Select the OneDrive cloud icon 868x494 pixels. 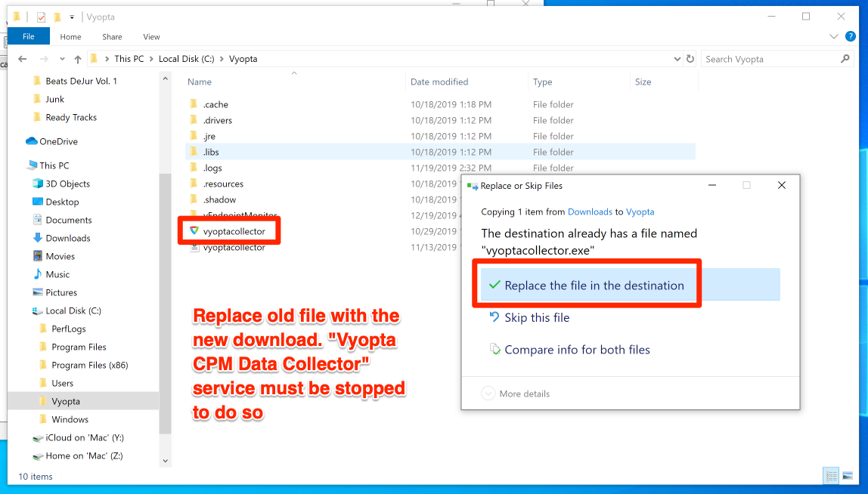coord(32,141)
